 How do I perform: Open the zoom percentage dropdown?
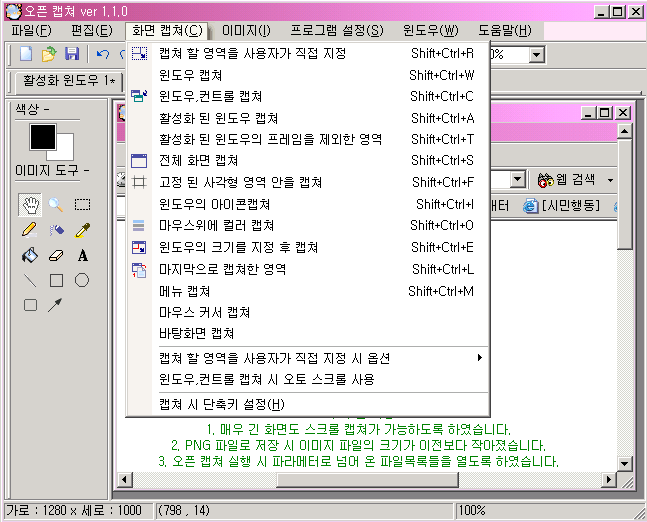[x=537, y=55]
